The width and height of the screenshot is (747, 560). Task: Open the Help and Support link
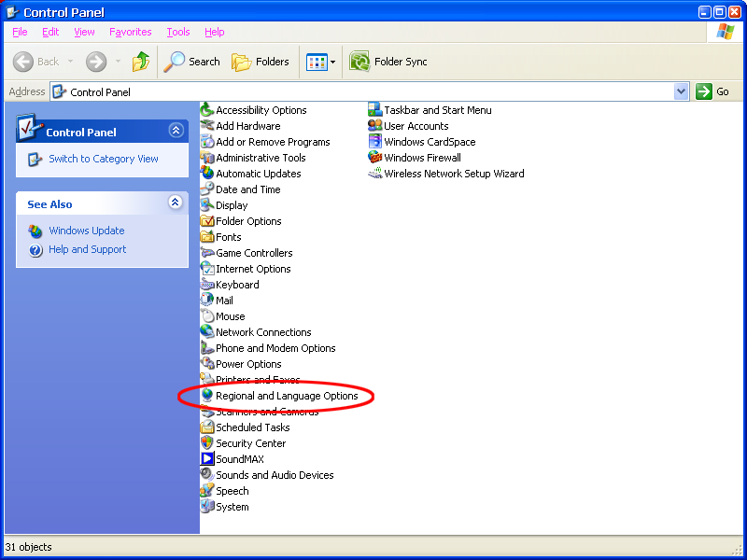(x=88, y=249)
